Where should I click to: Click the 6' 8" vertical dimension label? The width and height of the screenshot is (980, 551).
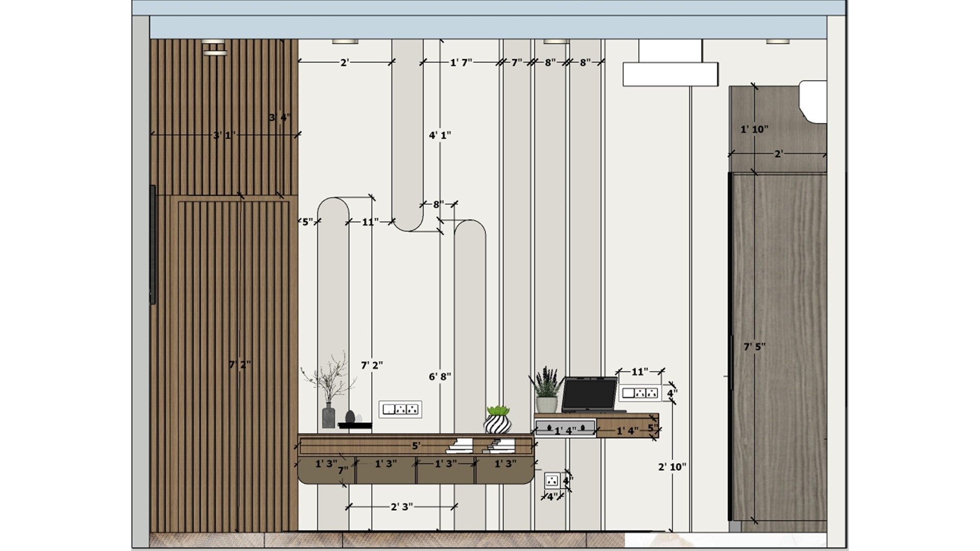(440, 377)
